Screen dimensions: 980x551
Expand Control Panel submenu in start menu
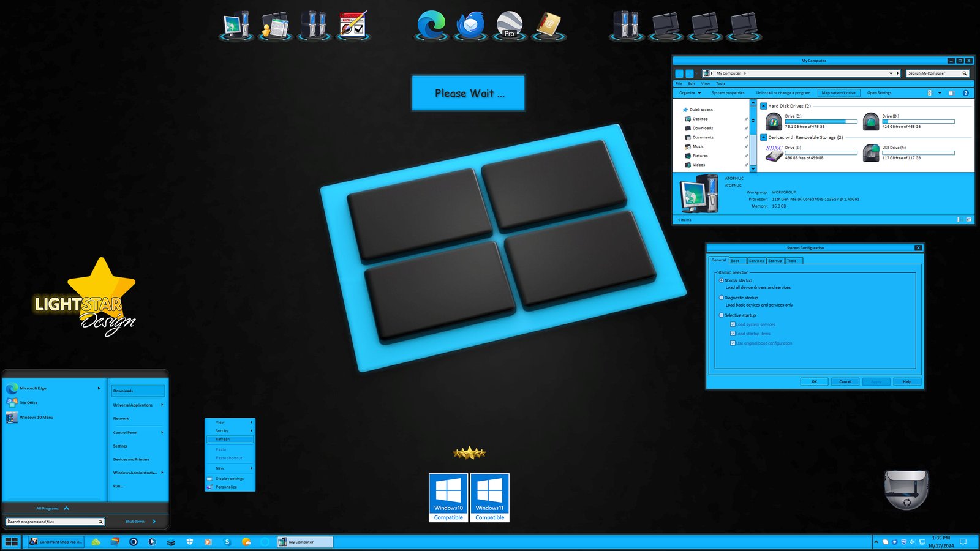(x=162, y=432)
